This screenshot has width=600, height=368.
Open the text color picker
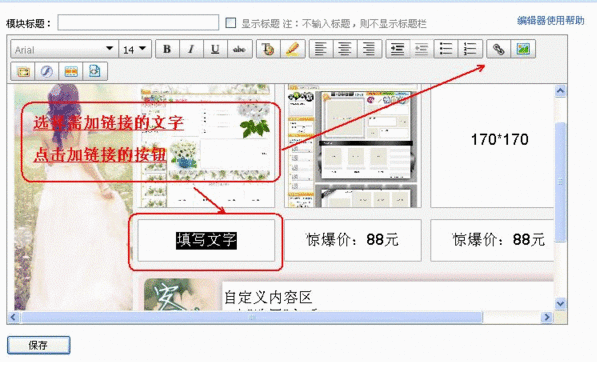pyautogui.click(x=268, y=49)
